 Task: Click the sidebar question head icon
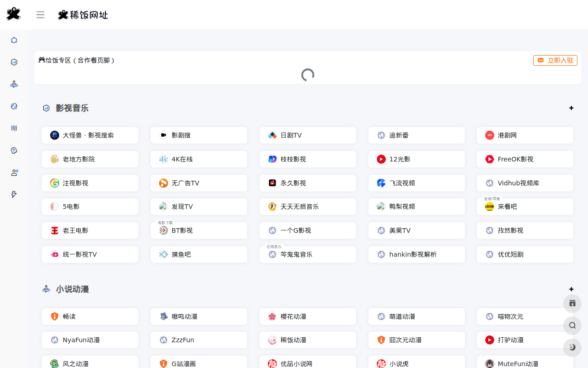pos(14,150)
